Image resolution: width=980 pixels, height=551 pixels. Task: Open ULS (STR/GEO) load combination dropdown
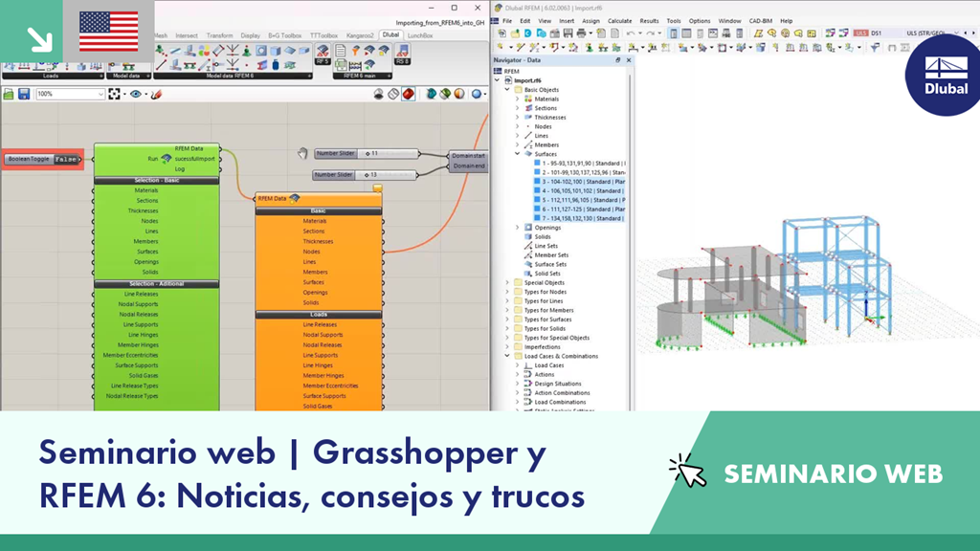[956, 33]
